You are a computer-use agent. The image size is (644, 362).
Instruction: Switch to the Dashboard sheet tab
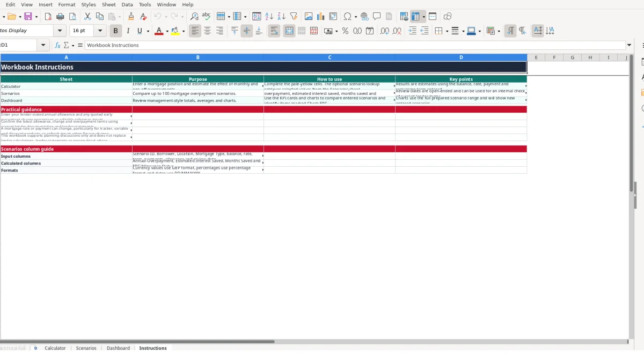tap(118, 348)
